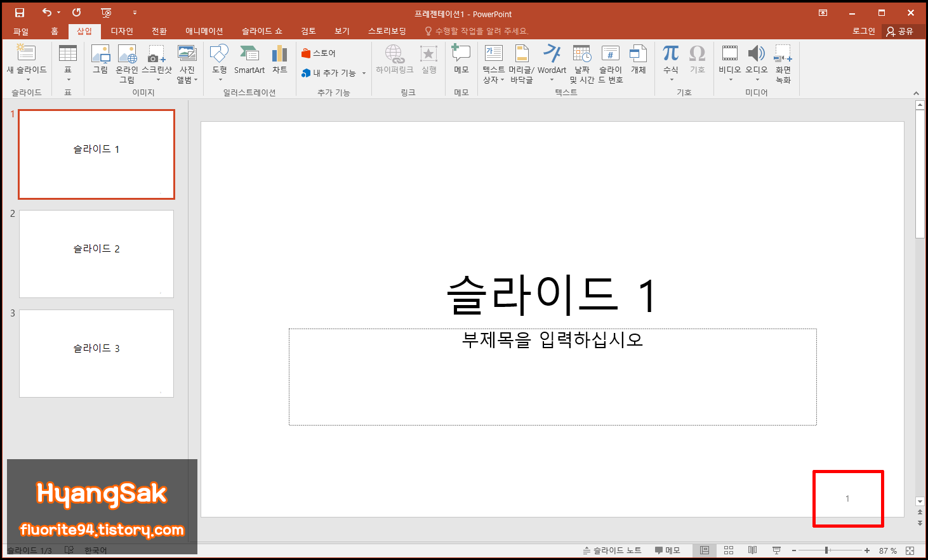This screenshot has width=928, height=560.
Task: Click the 슬라이드 번호 slide number icon
Action: (x=611, y=64)
